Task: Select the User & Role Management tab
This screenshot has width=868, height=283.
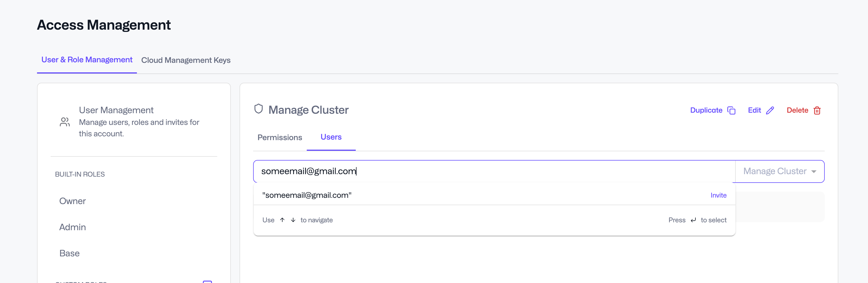Action: 87,60
